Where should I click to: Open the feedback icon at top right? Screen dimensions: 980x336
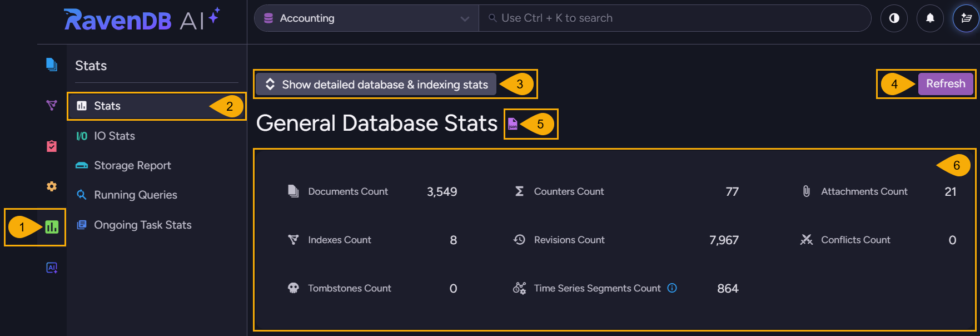(x=966, y=18)
